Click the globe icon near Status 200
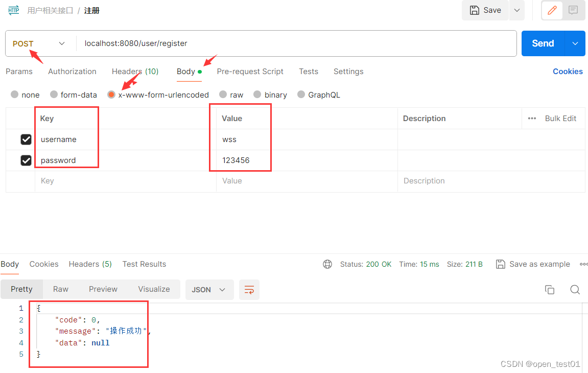The height and width of the screenshot is (373, 588). (327, 264)
